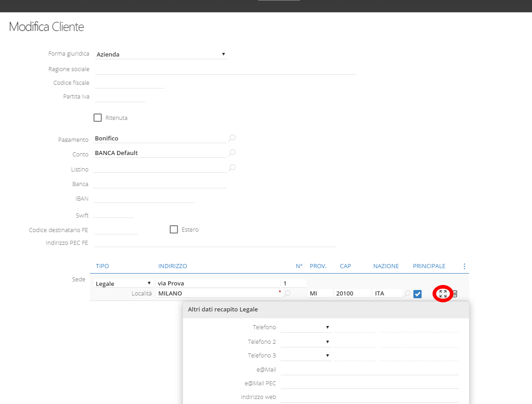Click the CAP column header
The width and height of the screenshot is (532, 404).
345,266
